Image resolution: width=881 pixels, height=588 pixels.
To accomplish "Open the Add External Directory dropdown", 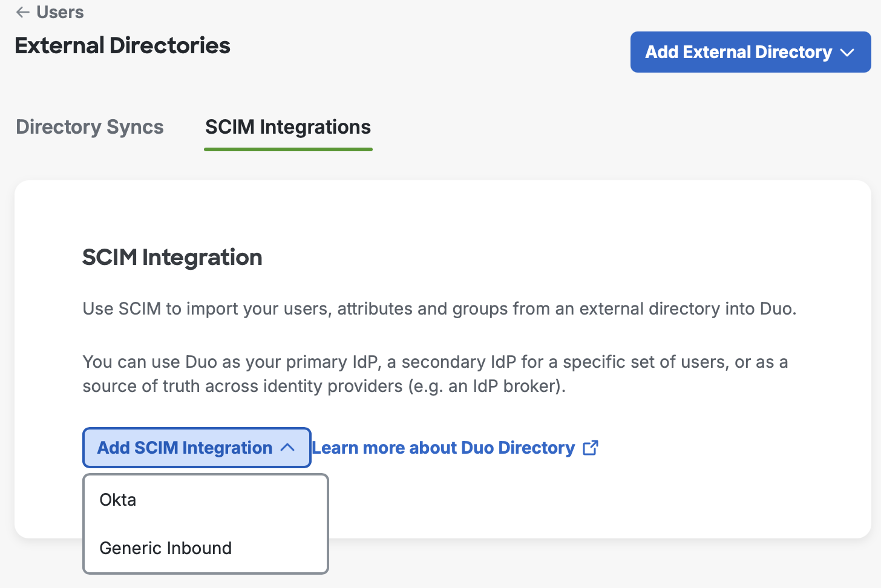I will (x=750, y=52).
